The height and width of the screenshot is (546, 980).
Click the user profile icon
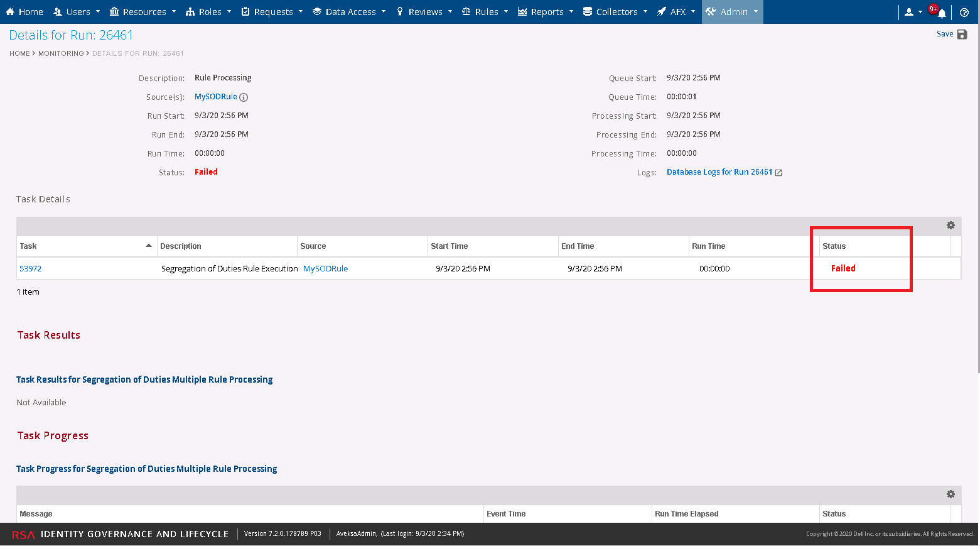(x=909, y=12)
